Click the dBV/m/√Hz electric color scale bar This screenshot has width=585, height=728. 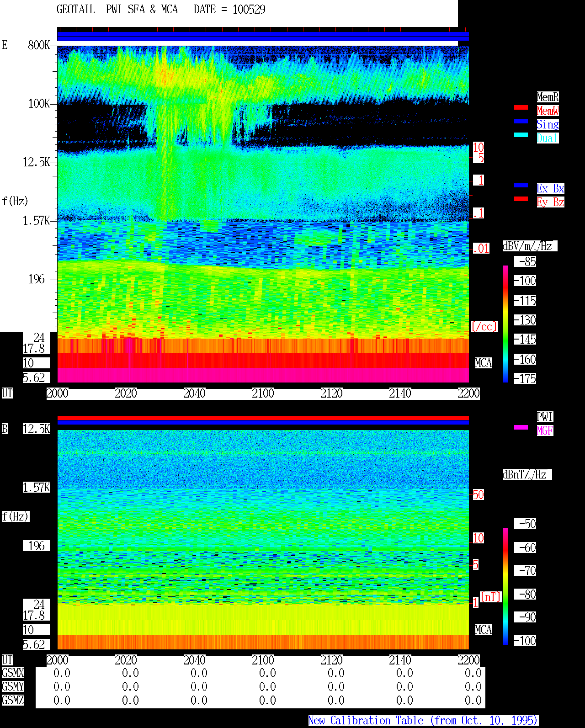click(505, 324)
